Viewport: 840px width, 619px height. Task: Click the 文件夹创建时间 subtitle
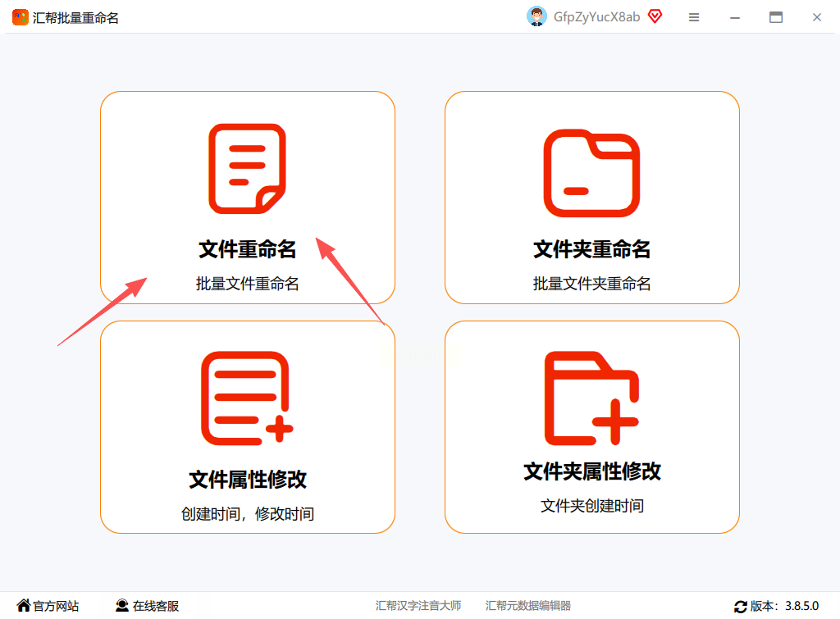pos(591,506)
